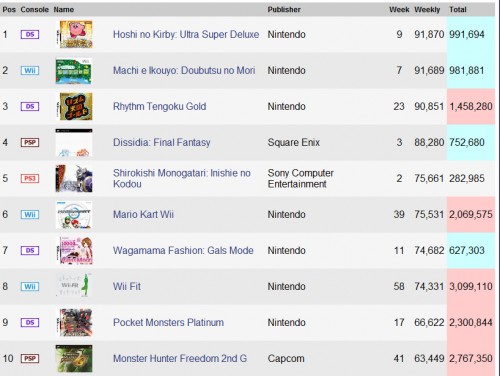Open Hoshi no Kirby cover art thumbnail

pyautogui.click(x=74, y=34)
